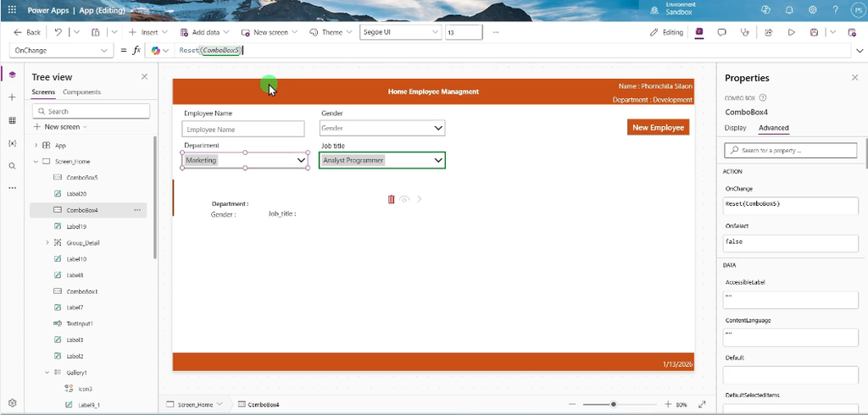Open sidebar More options ellipsis
Viewport: 868px width, 415px height.
[x=12, y=188]
